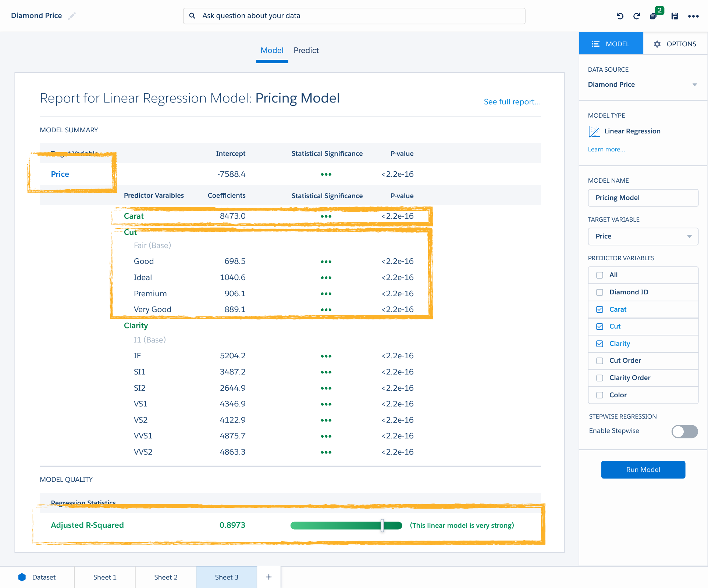Click the Model Name input field
The image size is (708, 588).
pyautogui.click(x=643, y=198)
